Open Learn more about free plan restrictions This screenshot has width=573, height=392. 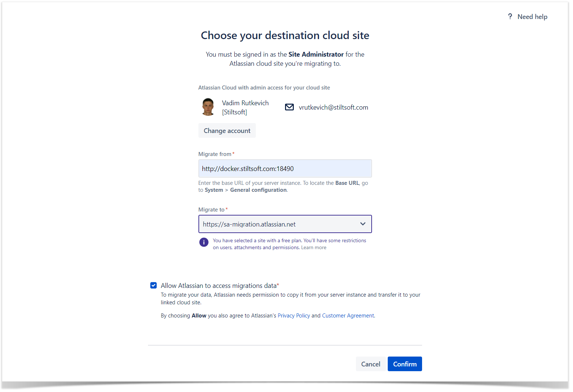coord(314,248)
